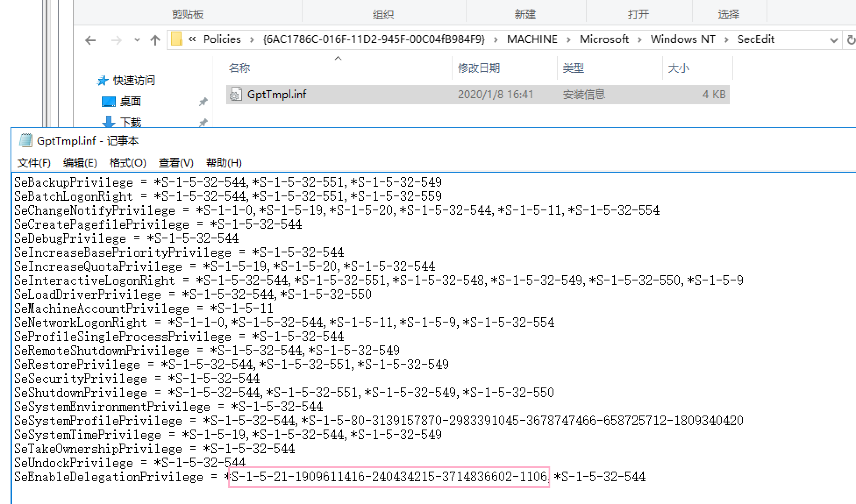Viewport: 856px width, 504px height.
Task: Click the MACHINE breadcrumb segment
Action: 532,39
